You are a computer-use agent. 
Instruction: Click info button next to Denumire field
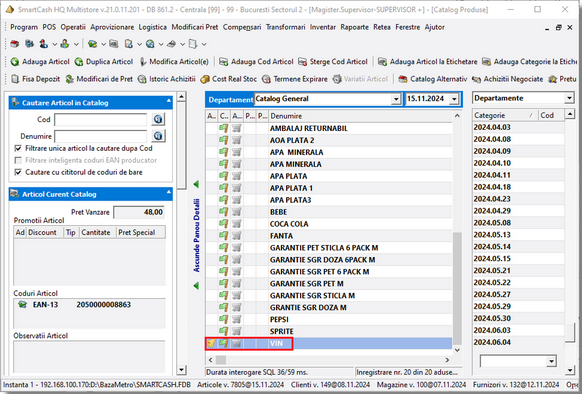click(158, 136)
